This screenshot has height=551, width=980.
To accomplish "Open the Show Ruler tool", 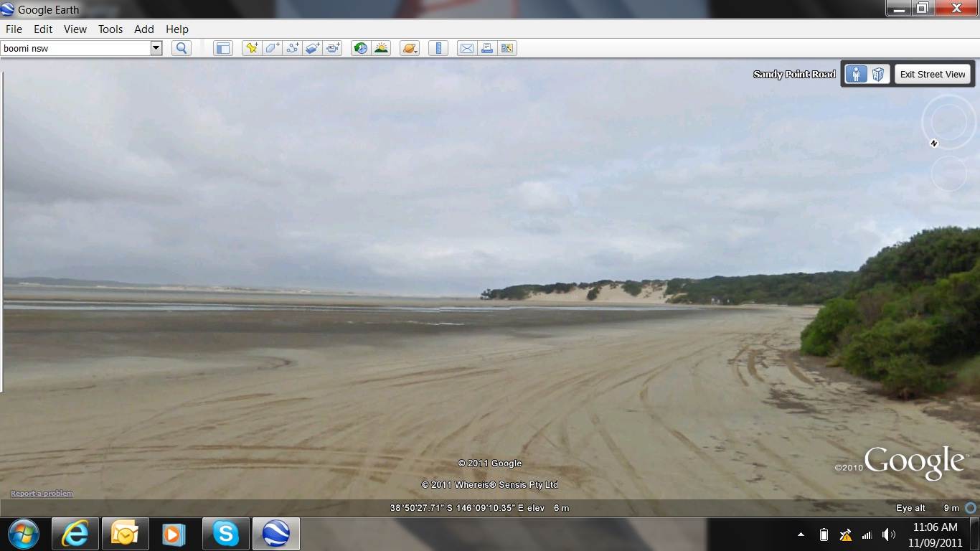I will [x=438, y=48].
